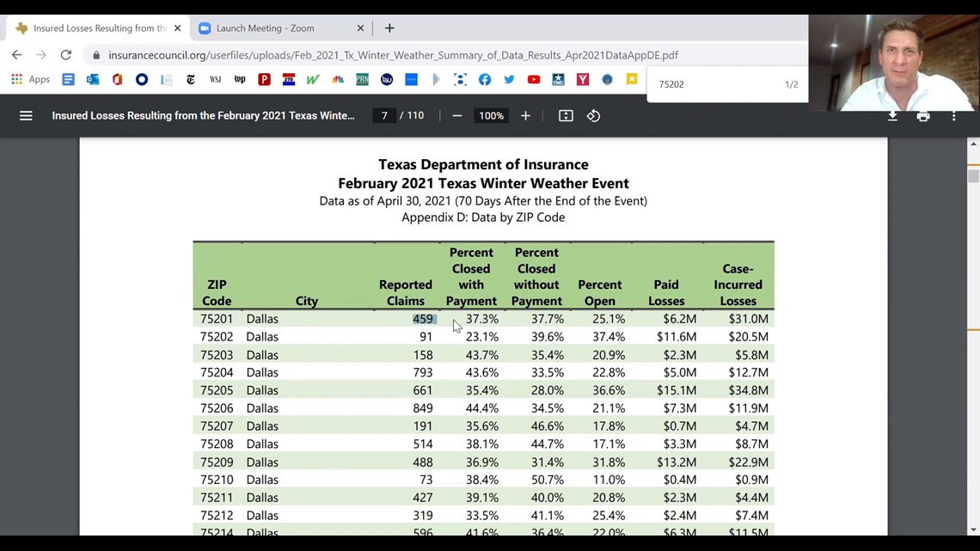This screenshot has width=980, height=551.
Task: Click the ZIP code 75201 cell
Action: pyautogui.click(x=217, y=319)
